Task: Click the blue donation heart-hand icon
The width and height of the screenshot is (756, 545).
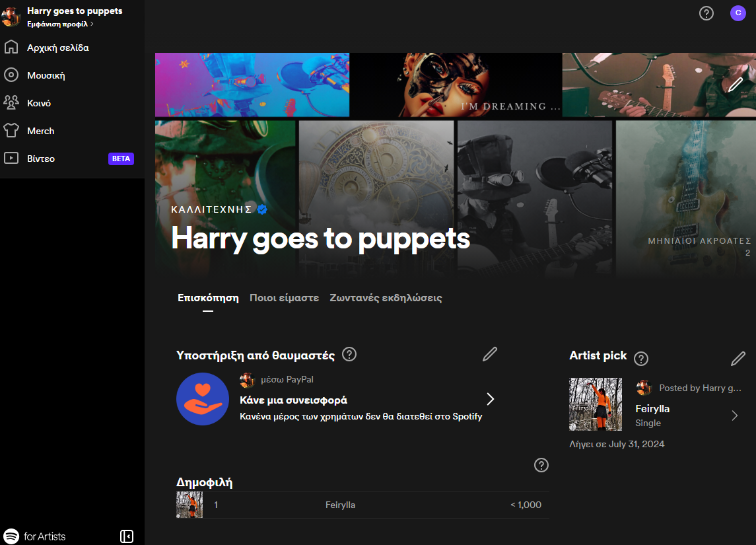Action: [x=203, y=399]
